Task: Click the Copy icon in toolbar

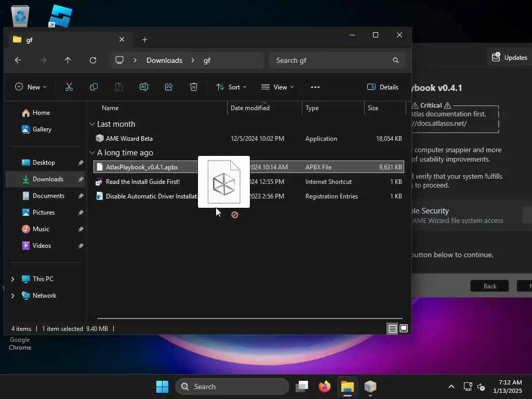Action: point(94,87)
